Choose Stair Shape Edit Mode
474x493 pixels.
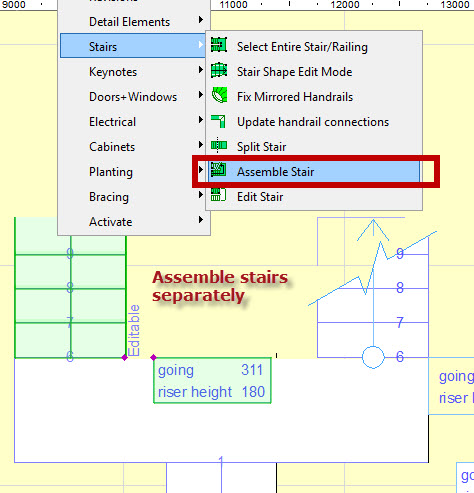coord(314,72)
